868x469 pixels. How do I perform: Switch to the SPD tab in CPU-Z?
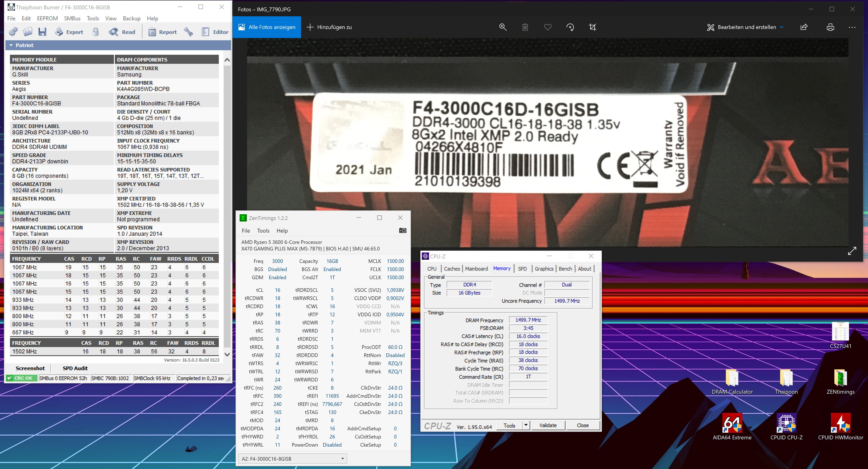tap(522, 269)
